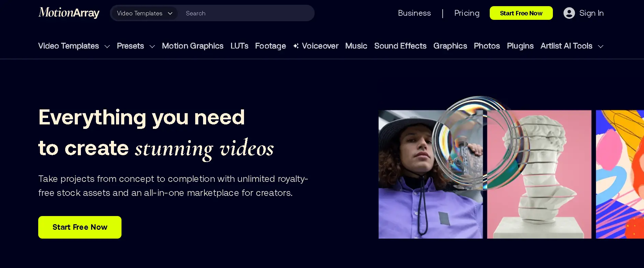The image size is (644, 268).
Task: Click inside the Search field
Action: [246, 13]
